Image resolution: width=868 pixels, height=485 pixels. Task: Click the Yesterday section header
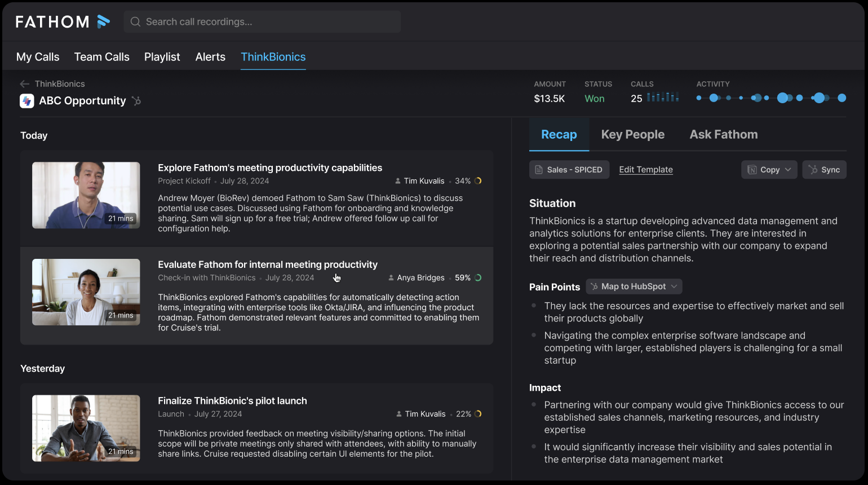pos(43,369)
